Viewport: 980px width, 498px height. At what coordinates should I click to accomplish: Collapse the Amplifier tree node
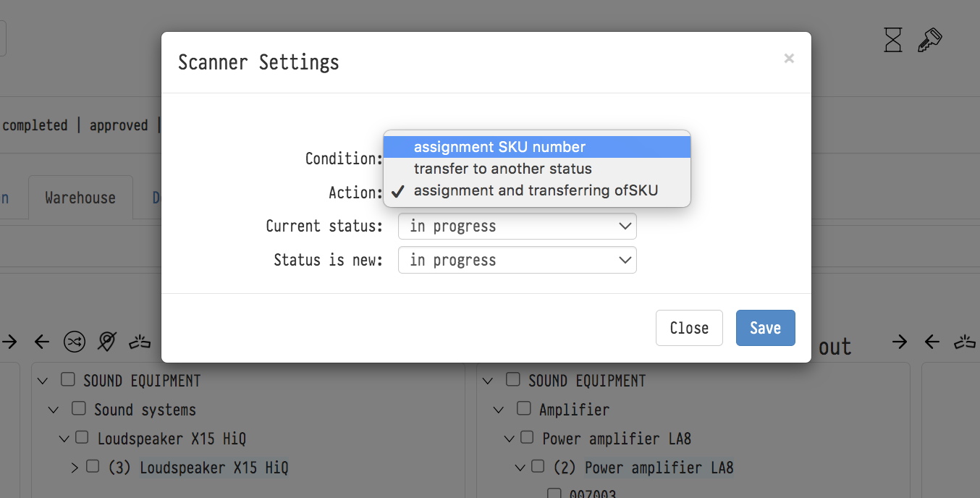point(499,410)
